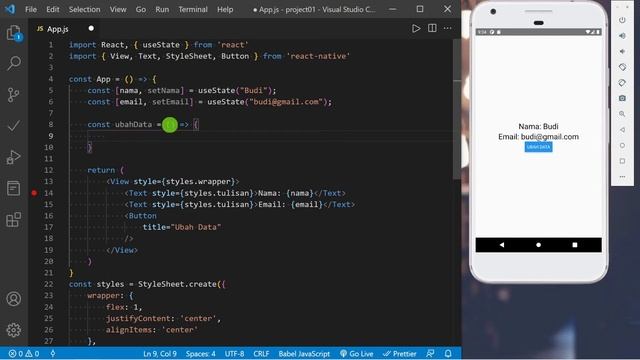Click the emulator volume up icon
Image resolution: width=640 pixels, height=360 pixels.
tap(622, 36)
